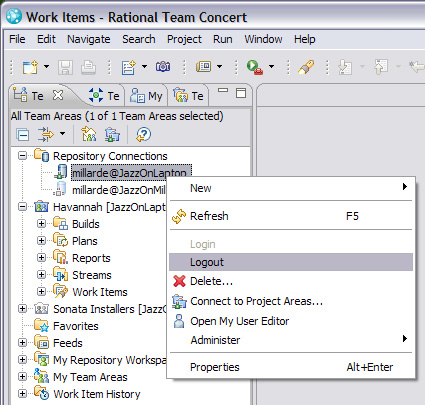This screenshot has width=425, height=405.
Task: Expand the Work Items folder
Action: [41, 292]
